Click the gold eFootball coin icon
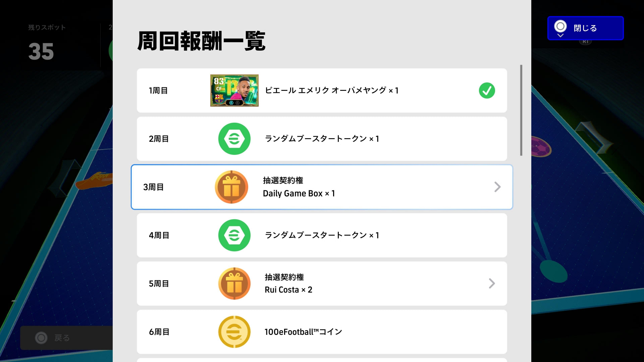This screenshot has width=644, height=362. coord(234,332)
